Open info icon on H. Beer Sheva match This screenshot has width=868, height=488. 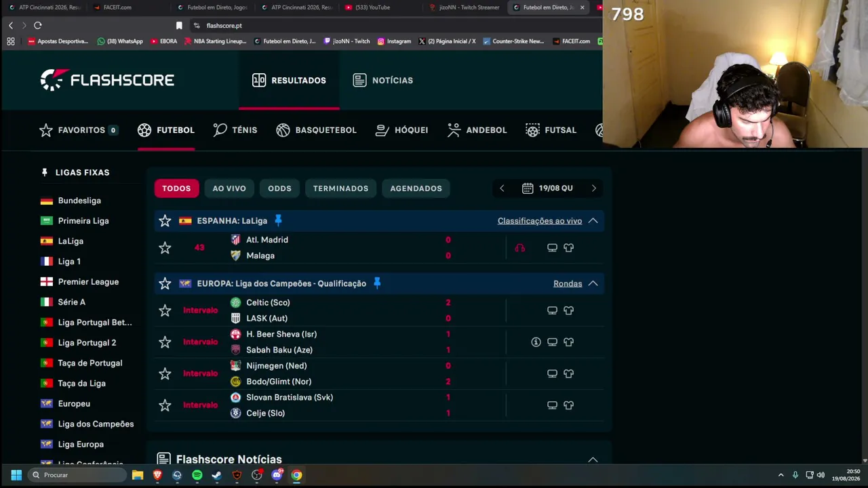click(536, 342)
